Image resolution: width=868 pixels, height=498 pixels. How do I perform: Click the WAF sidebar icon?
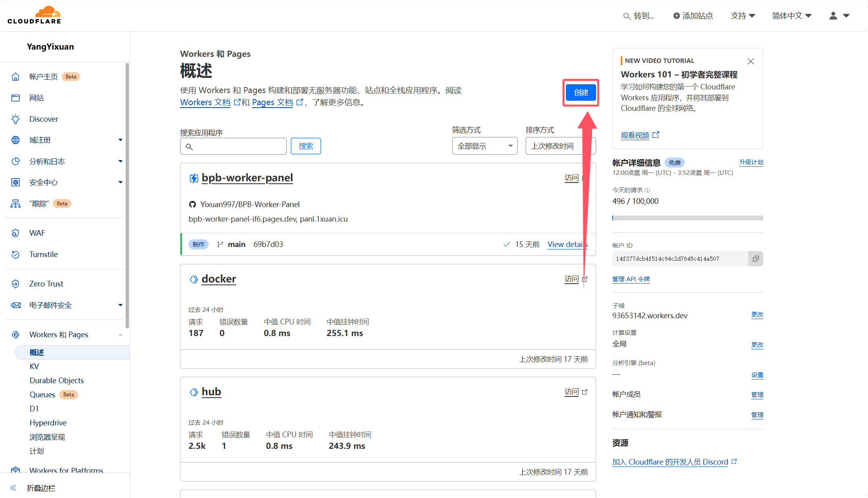point(16,232)
